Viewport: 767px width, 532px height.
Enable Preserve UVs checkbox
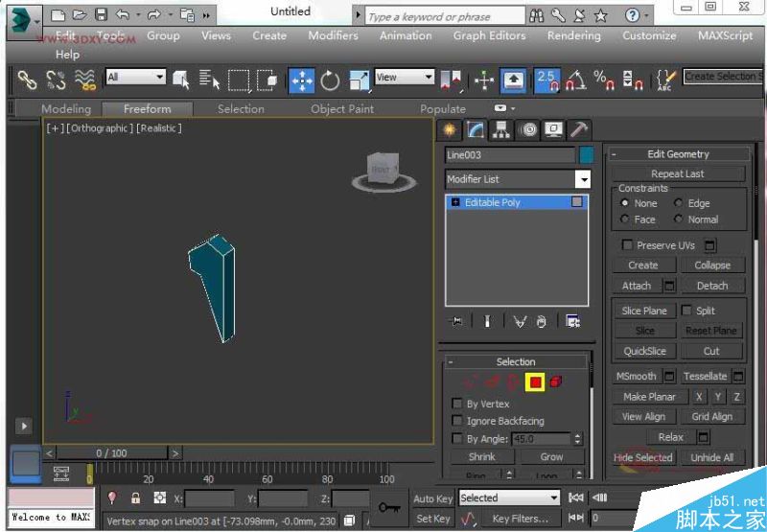click(627, 244)
